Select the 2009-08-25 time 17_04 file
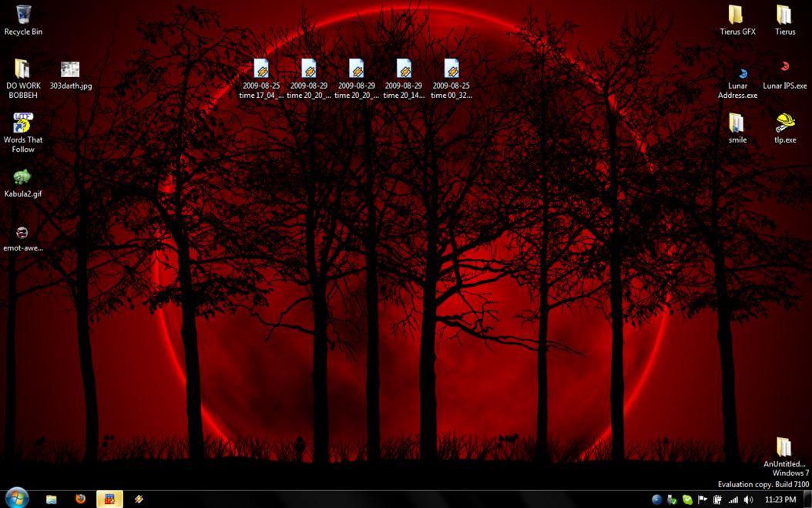 (261, 70)
